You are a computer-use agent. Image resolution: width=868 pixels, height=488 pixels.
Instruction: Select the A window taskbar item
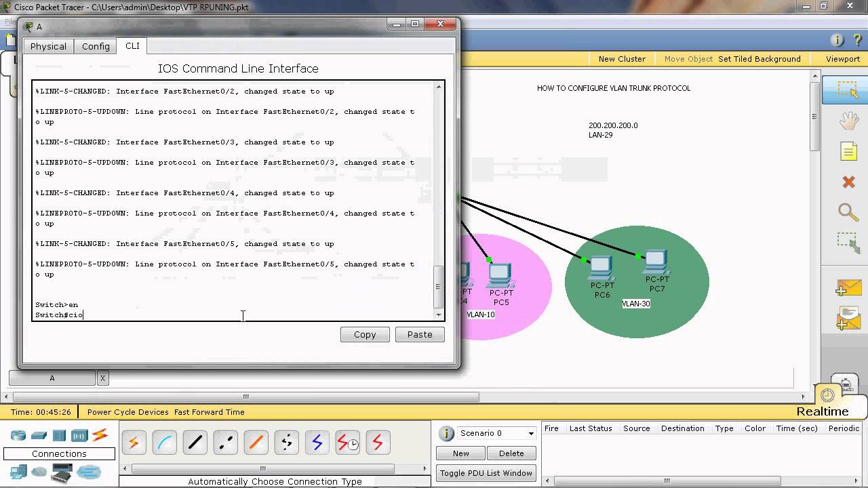(x=52, y=378)
